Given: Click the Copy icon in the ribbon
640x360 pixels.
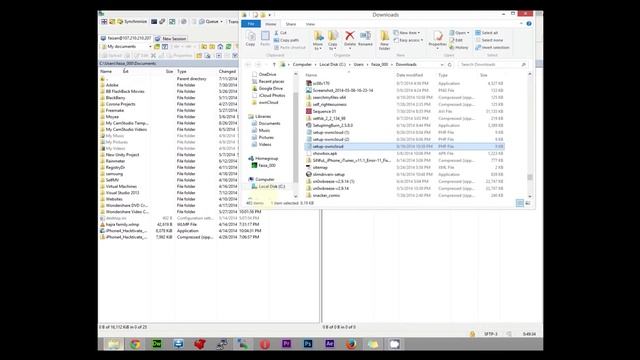Looking at the screenshot, I should (x=250, y=38).
